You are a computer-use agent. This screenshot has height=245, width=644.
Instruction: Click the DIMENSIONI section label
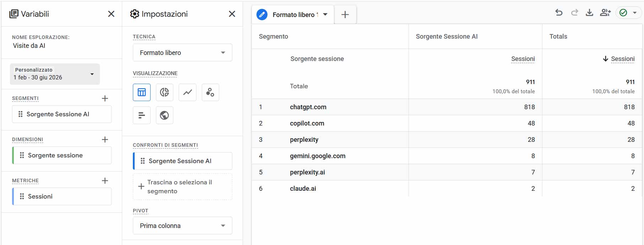[x=28, y=139]
